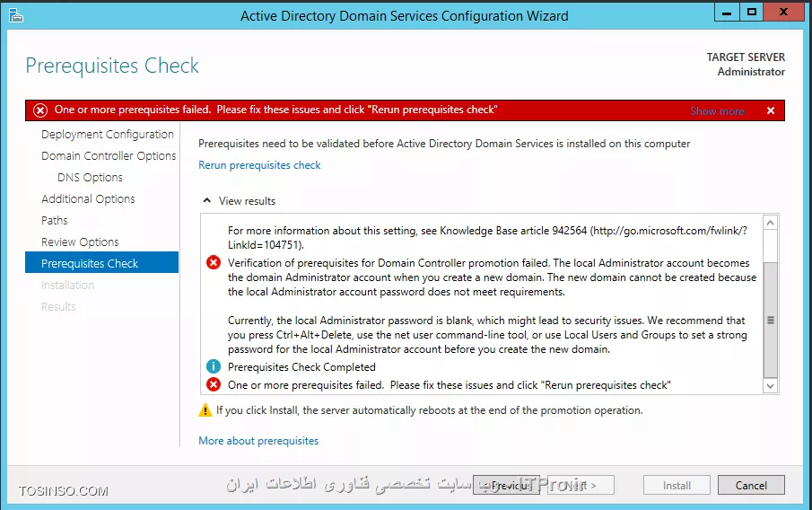
Task: Go to Domain Controller Options step
Action: [x=109, y=156]
